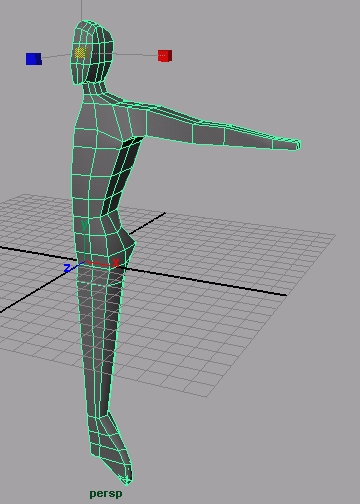
Task: Click the red X axis label
Action: 116,263
